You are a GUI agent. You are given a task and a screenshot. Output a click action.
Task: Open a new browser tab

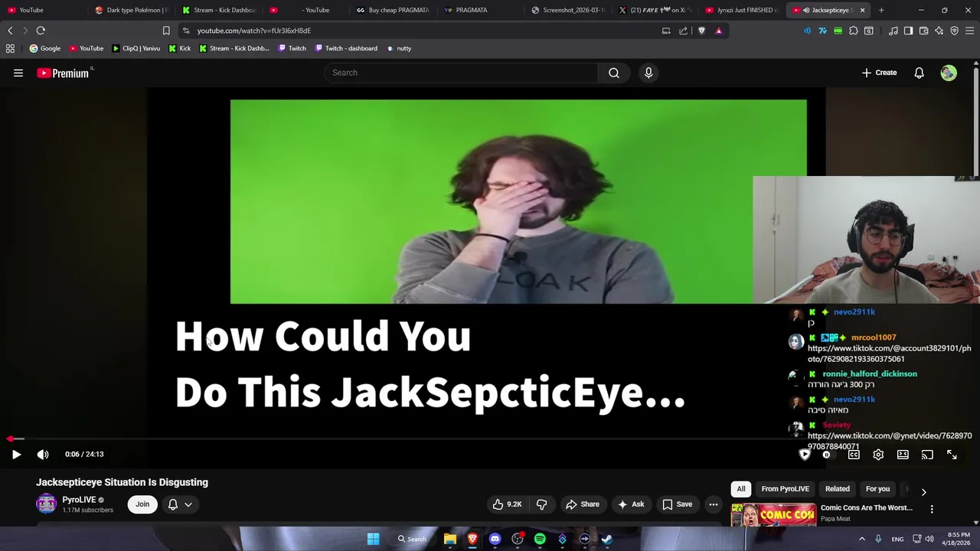[x=881, y=10]
